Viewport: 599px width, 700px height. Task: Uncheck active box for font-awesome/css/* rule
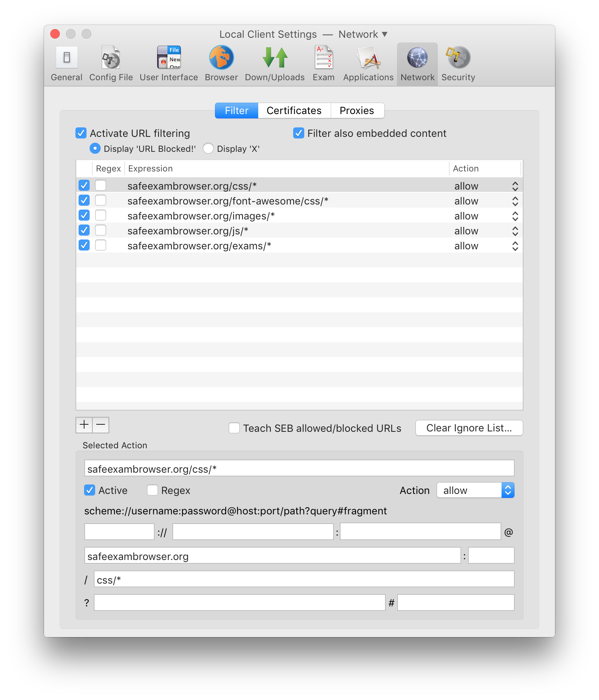pos(84,200)
